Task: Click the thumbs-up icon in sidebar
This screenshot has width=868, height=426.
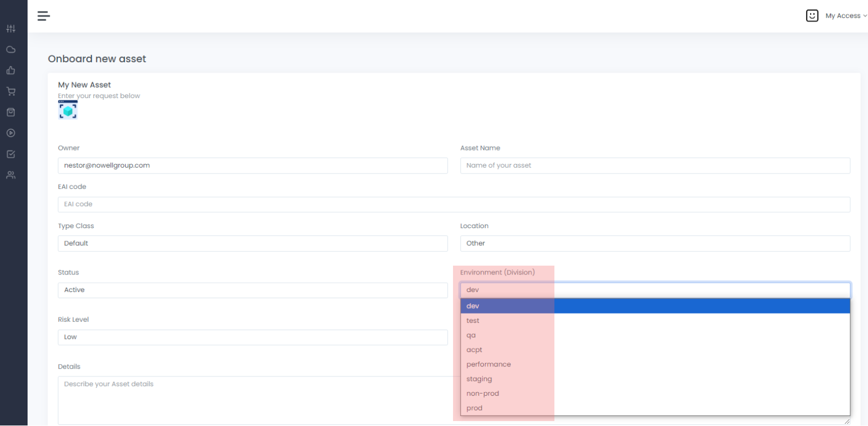Action: [10, 71]
